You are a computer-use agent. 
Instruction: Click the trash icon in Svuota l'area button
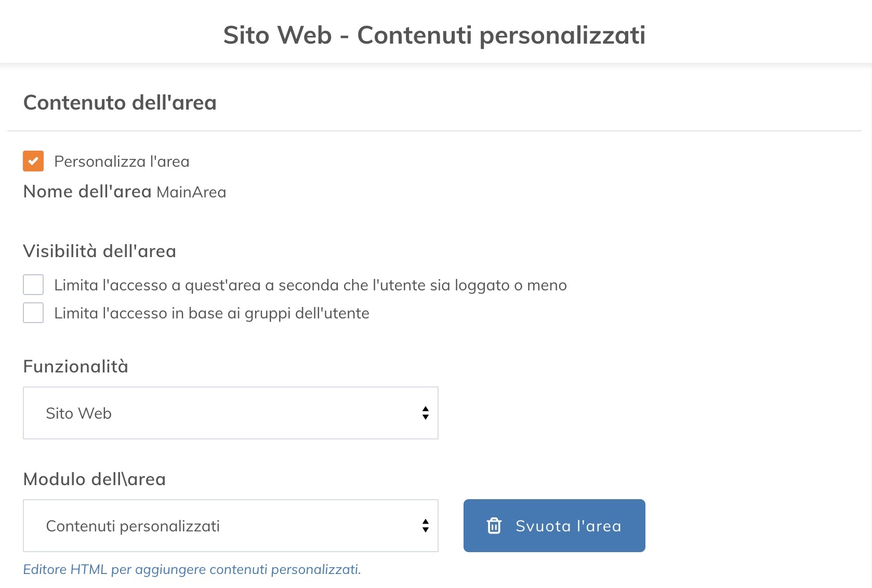coord(494,526)
